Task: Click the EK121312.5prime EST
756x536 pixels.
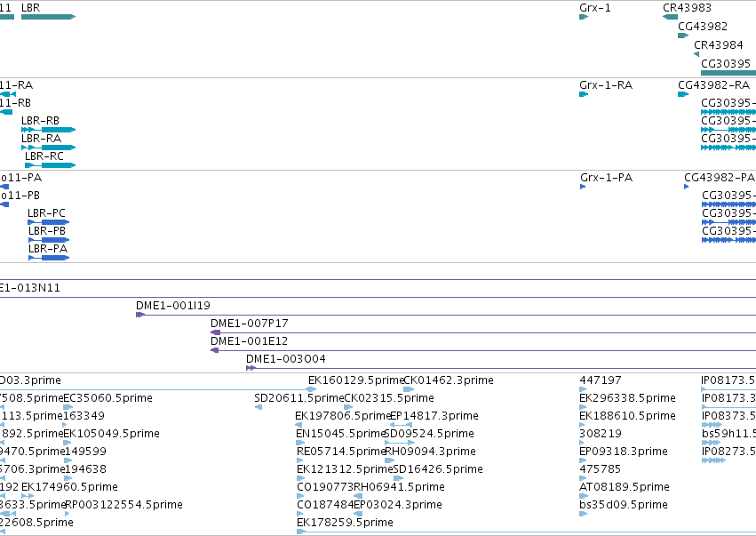Action: 301,478
